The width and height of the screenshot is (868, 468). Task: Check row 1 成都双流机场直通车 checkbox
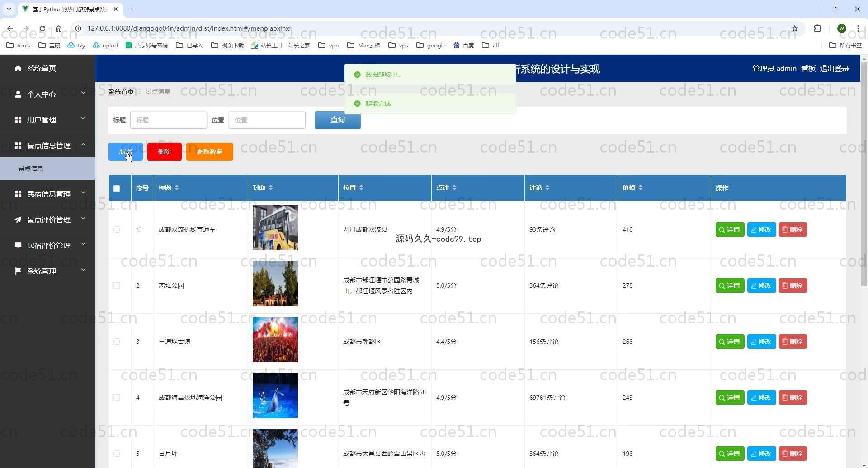coord(117,229)
